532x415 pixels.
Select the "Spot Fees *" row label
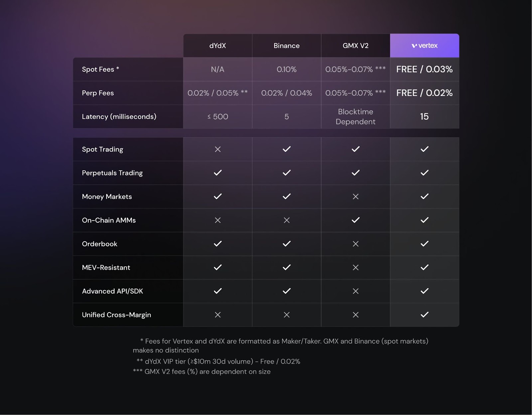click(100, 69)
